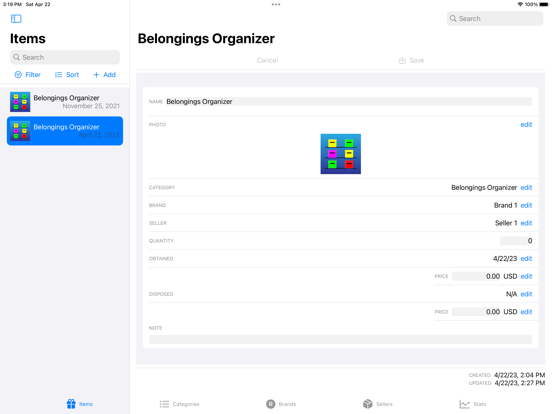Click the magnifier icon in top-right search

453,19
